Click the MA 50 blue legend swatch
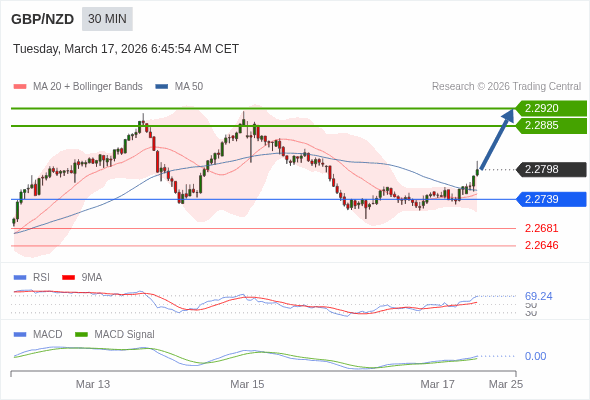This screenshot has width=590, height=400. 162,87
